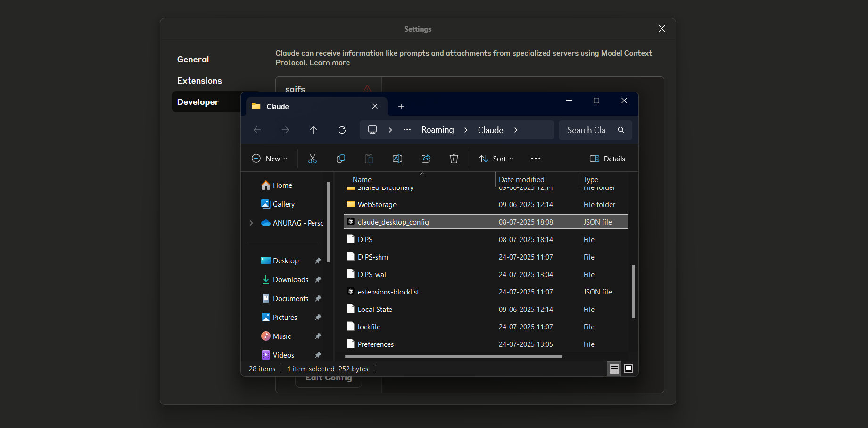This screenshot has width=868, height=428.
Task: Open Downloads in navigation pane
Action: [x=285, y=279]
